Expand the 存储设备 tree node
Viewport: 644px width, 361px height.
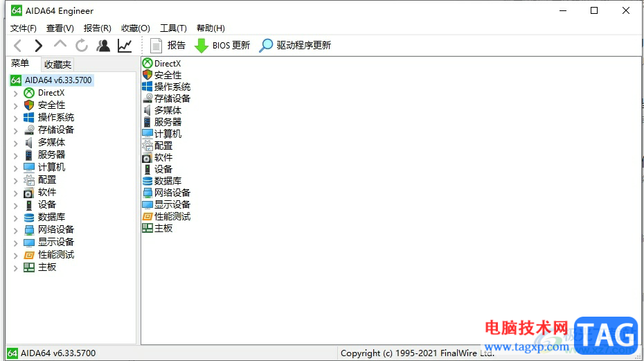point(16,131)
